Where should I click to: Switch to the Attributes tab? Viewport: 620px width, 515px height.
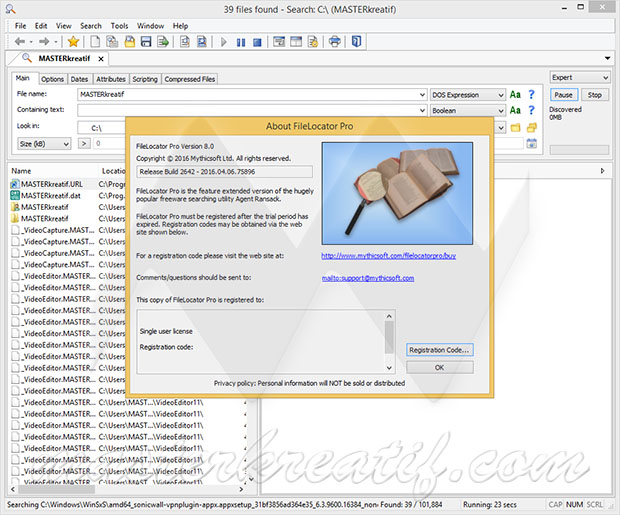tap(111, 79)
